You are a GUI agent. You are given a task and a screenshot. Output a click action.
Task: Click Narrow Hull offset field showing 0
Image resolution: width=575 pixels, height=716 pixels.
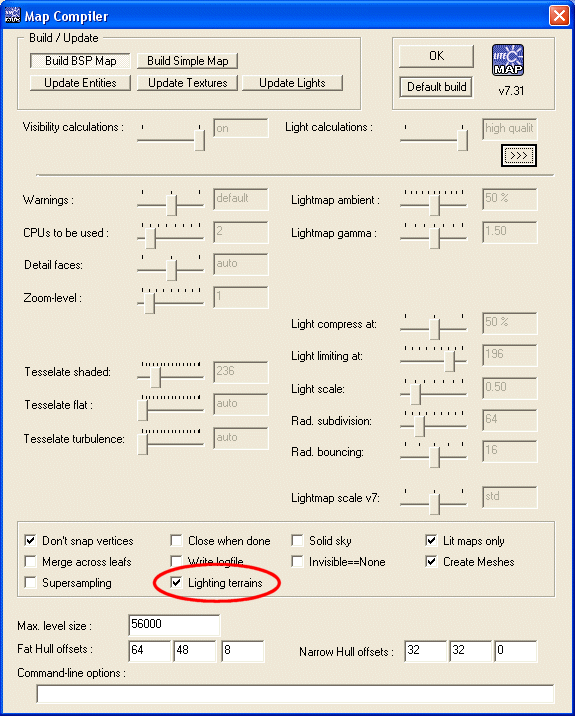click(516, 651)
